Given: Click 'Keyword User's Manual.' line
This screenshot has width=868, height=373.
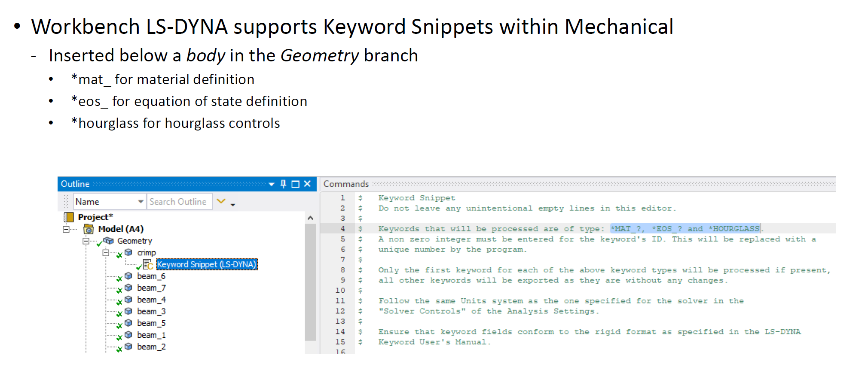Looking at the screenshot, I should [x=434, y=342].
